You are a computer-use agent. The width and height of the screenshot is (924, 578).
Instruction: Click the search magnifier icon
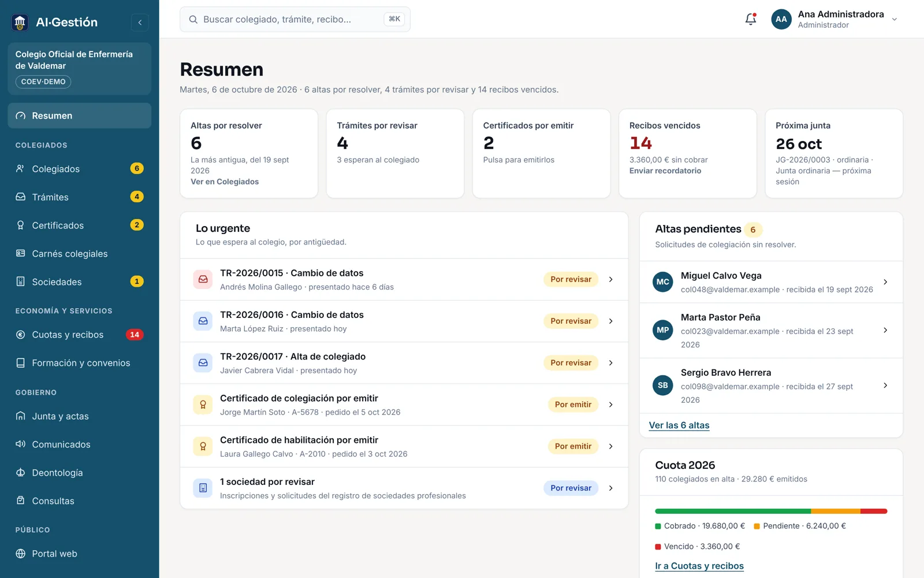[x=193, y=19]
